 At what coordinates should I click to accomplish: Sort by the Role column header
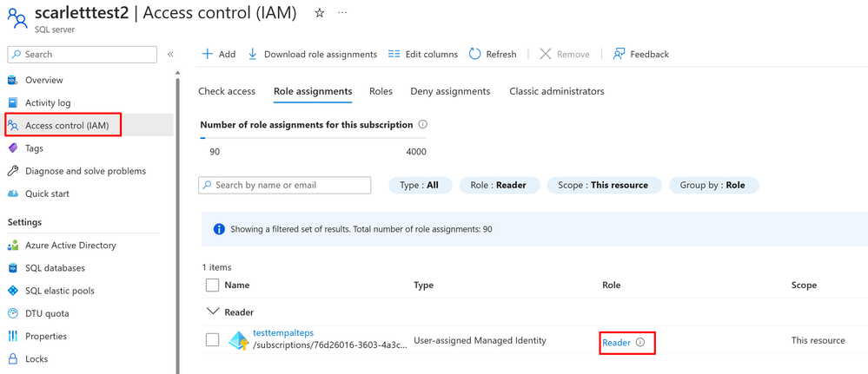tap(611, 285)
